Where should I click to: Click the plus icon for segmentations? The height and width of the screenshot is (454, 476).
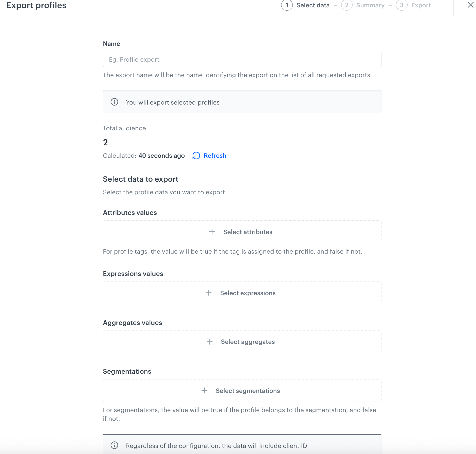(x=204, y=391)
